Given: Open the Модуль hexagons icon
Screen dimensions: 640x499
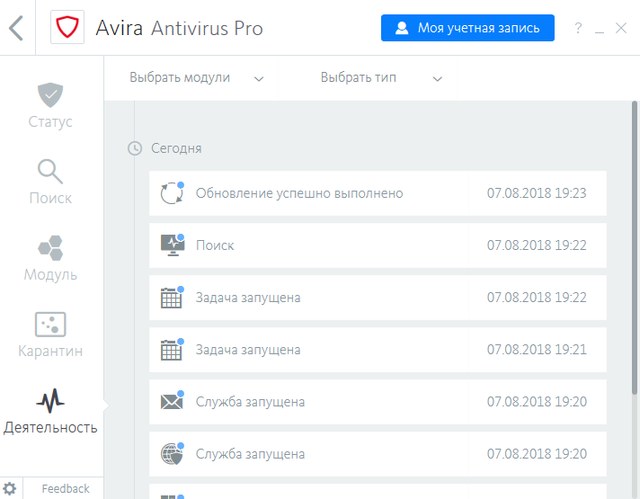Looking at the screenshot, I should click(50, 248).
